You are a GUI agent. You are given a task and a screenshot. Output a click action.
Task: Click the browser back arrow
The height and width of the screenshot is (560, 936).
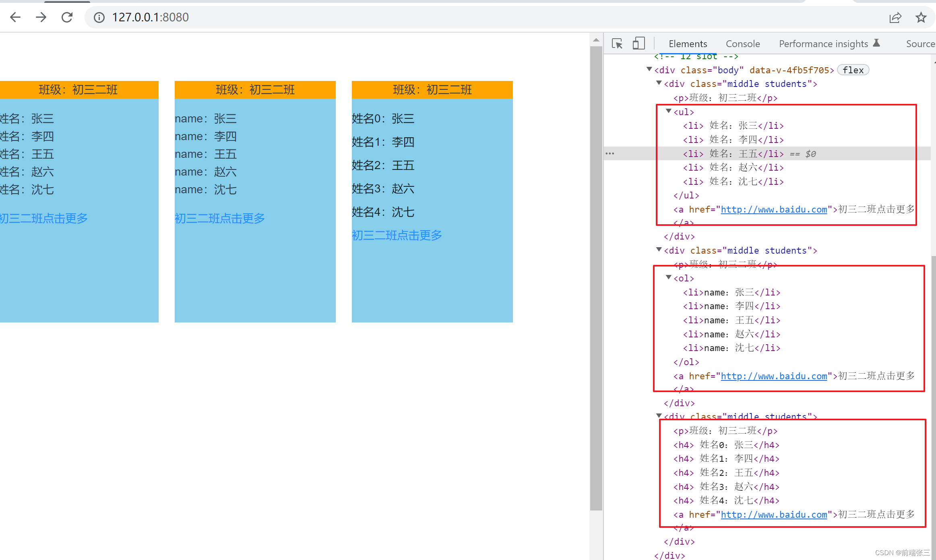15,17
